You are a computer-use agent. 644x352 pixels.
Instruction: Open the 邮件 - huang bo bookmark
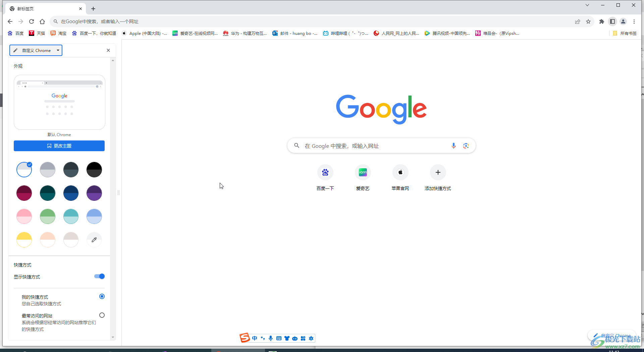coord(295,33)
